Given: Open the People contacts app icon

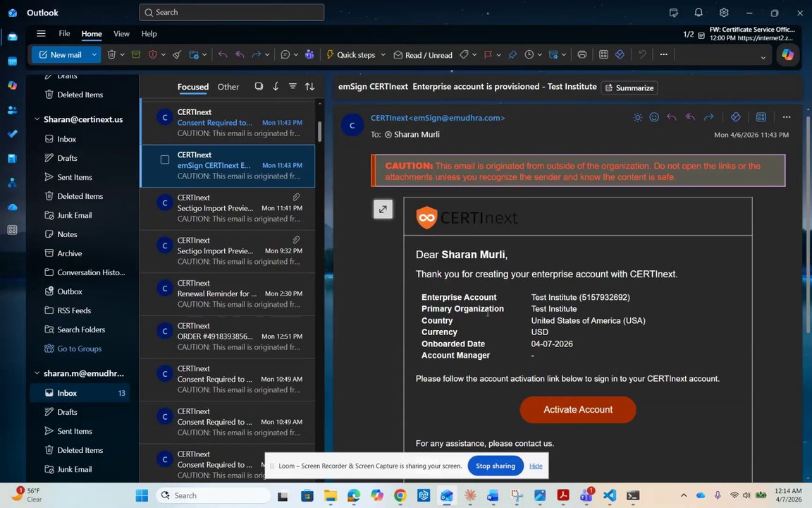Looking at the screenshot, I should pyautogui.click(x=13, y=110).
